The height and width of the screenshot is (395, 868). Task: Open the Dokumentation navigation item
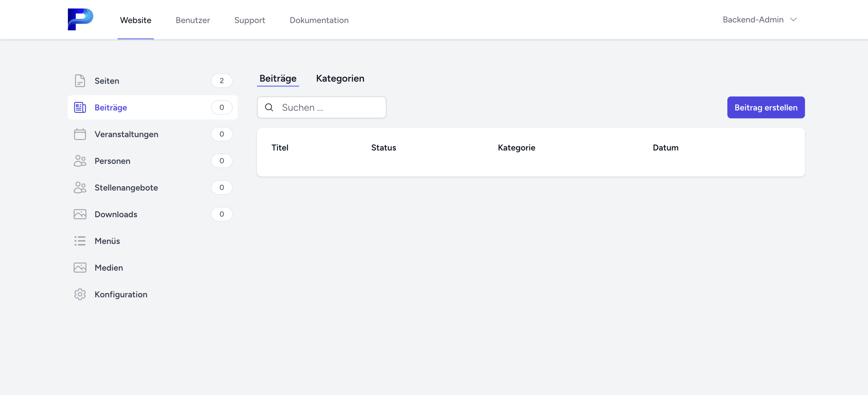(319, 20)
